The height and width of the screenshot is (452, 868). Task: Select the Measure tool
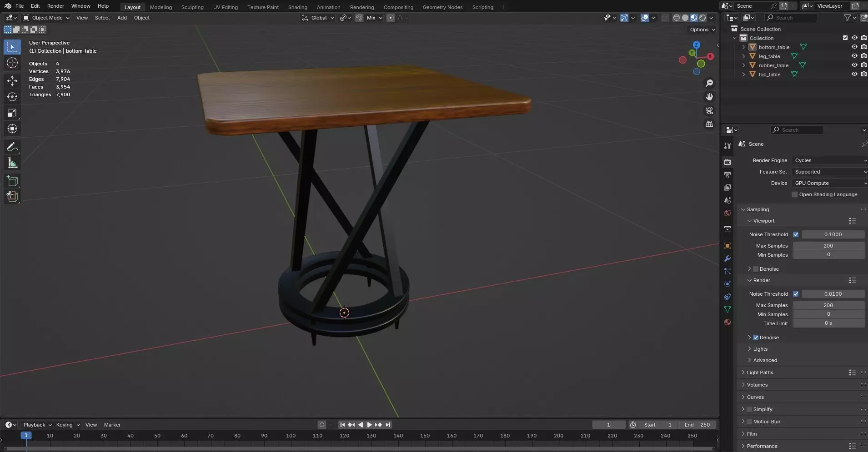[x=12, y=163]
